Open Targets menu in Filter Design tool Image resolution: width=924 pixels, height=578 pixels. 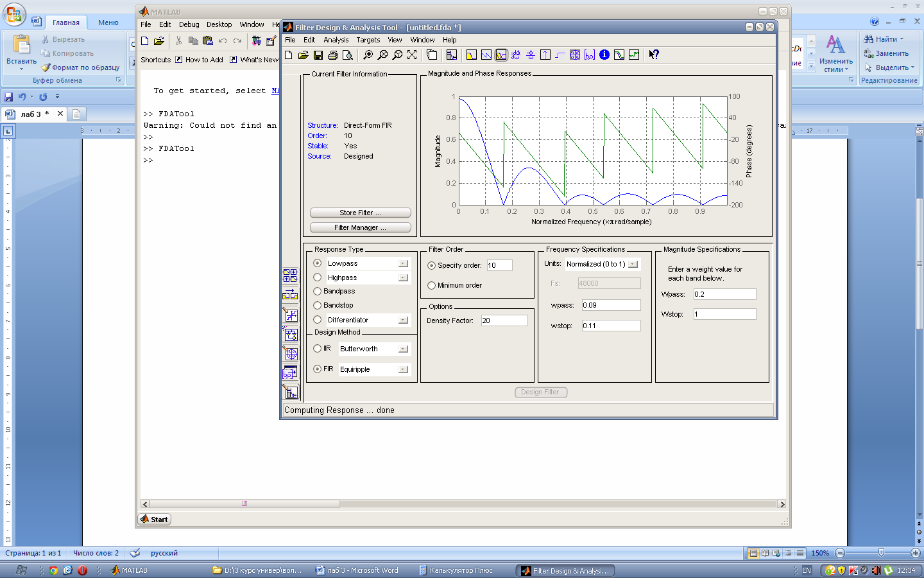coord(368,40)
